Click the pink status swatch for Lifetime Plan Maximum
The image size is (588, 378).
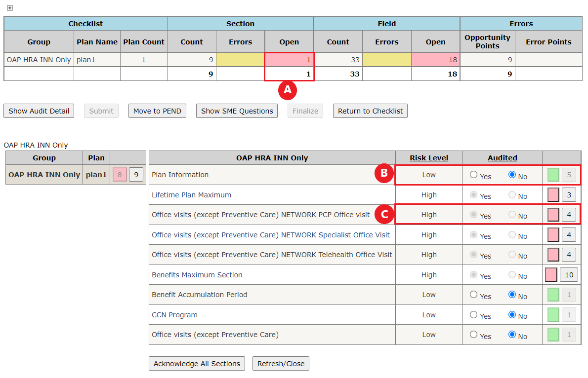(x=553, y=195)
